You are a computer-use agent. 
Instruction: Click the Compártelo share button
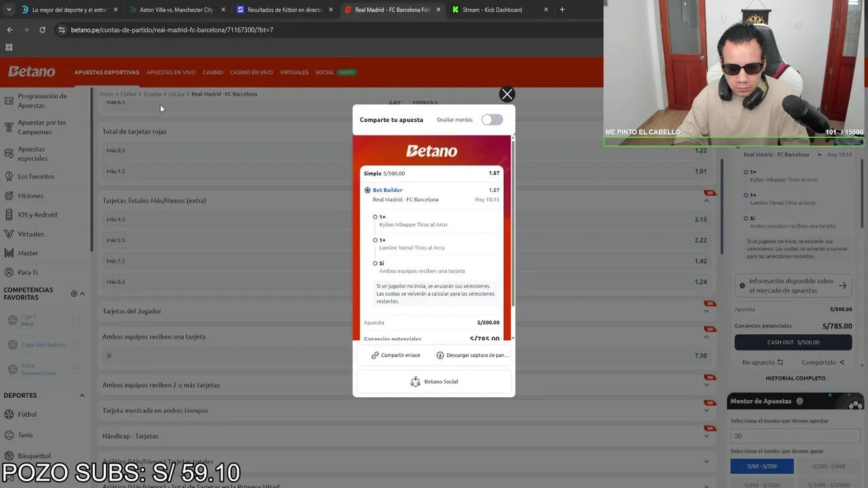tap(823, 363)
